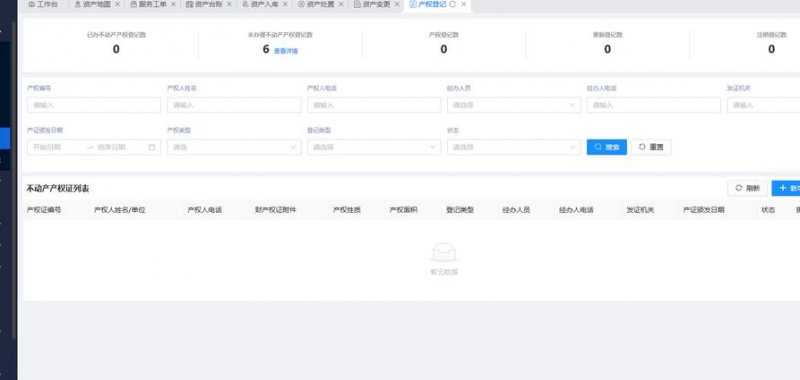
Task: Click refresh icon on 产权登记 tab
Action: point(453,4)
